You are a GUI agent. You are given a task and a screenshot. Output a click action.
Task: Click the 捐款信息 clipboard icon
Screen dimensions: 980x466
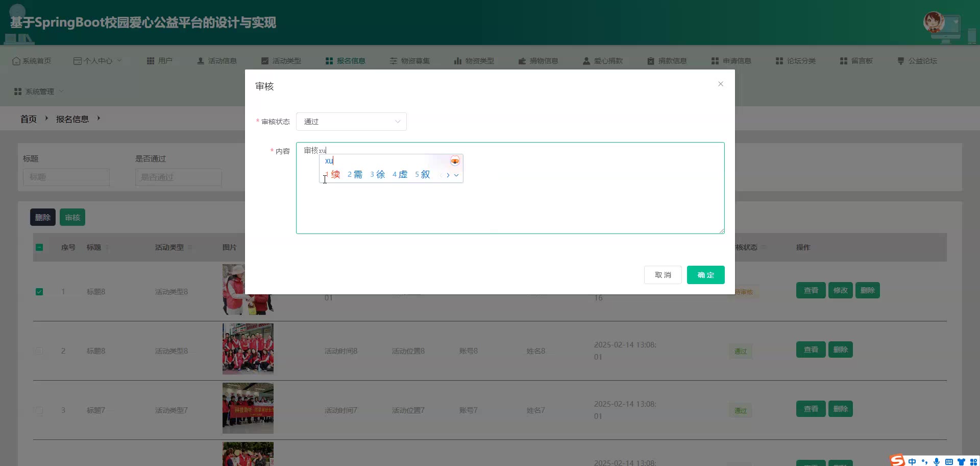651,61
